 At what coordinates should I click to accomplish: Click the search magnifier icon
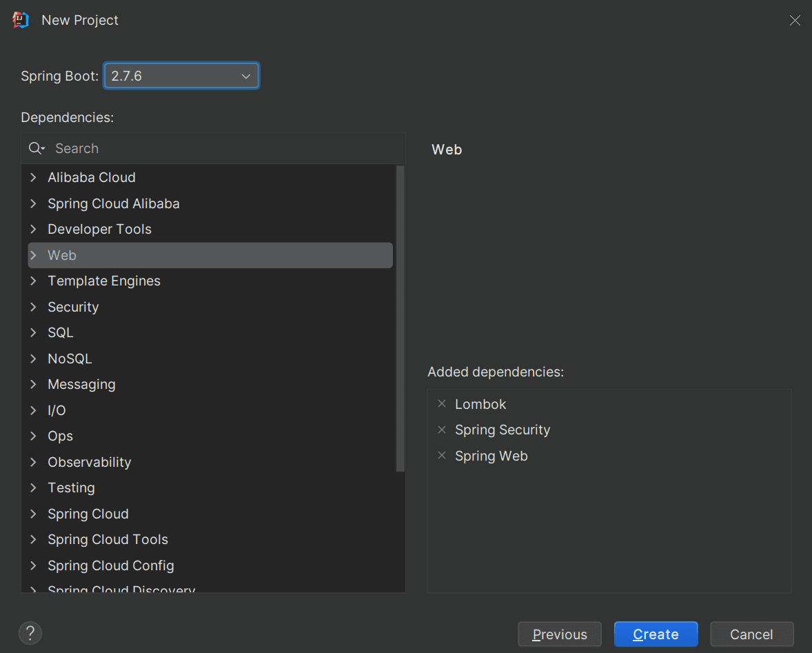pyautogui.click(x=36, y=149)
